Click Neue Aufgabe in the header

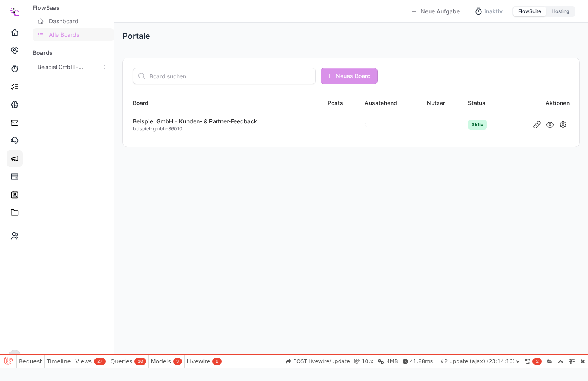tap(435, 11)
